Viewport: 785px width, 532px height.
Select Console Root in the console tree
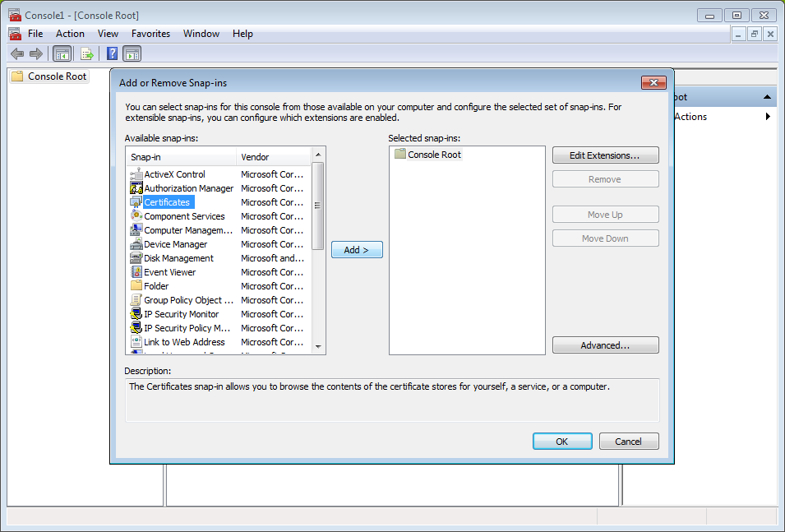click(57, 76)
